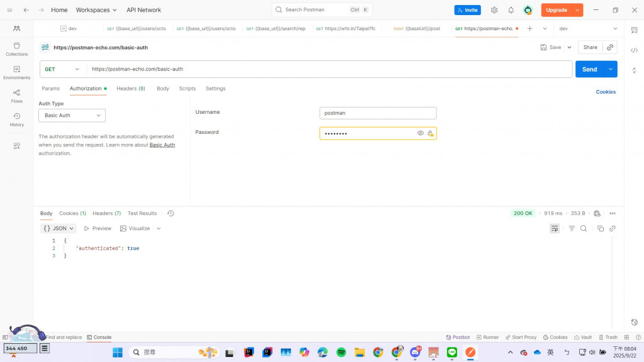Open the Windows Start menu
Screen dimensions: 644x362
point(118,352)
